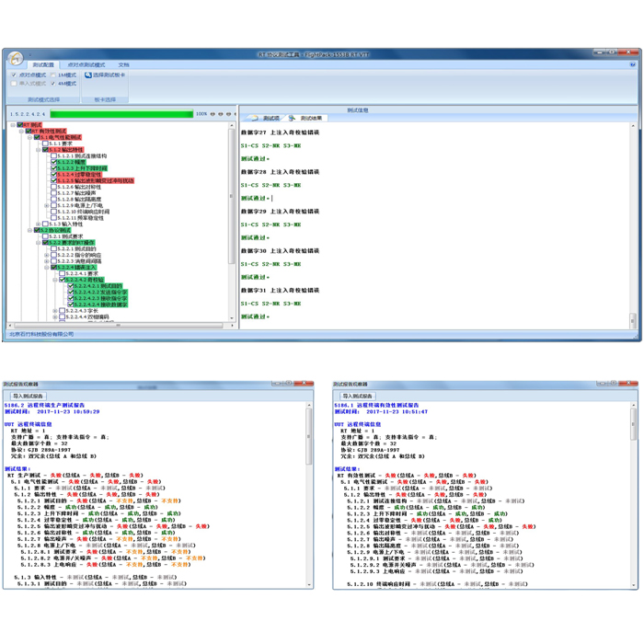The height and width of the screenshot is (644, 644).
Task: Click third round control icon after 100%
Action: (228, 114)
